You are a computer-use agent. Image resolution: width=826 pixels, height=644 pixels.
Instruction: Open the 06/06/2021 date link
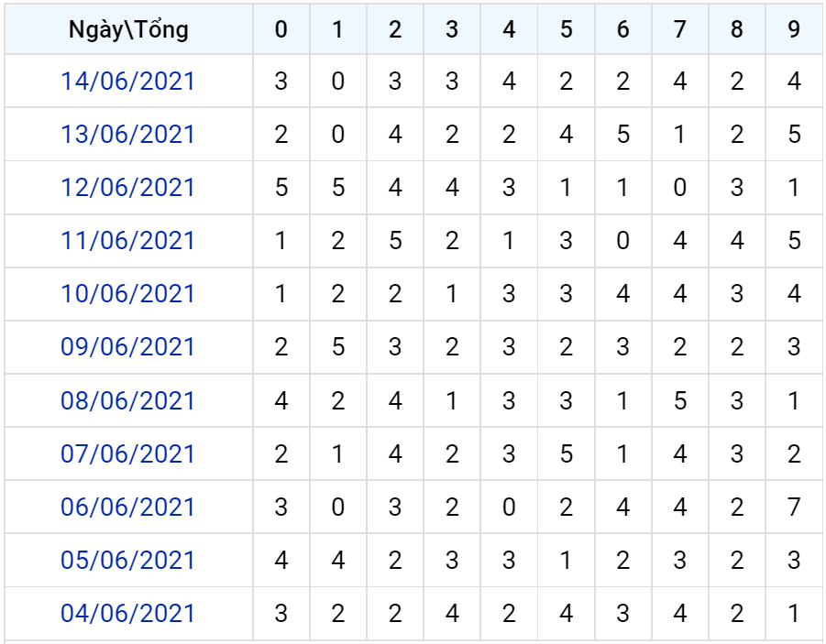coord(128,508)
